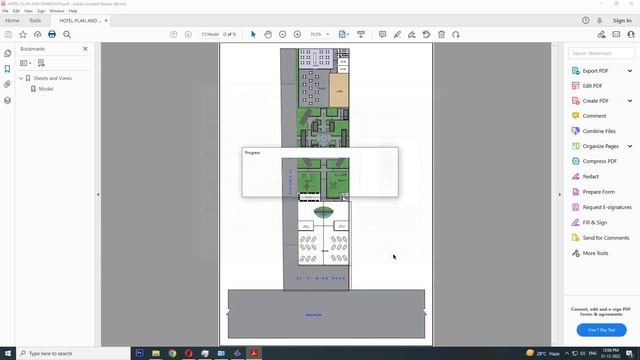Open the Layers panel icon
Screen dimensions: 640x360
pyautogui.click(x=7, y=100)
